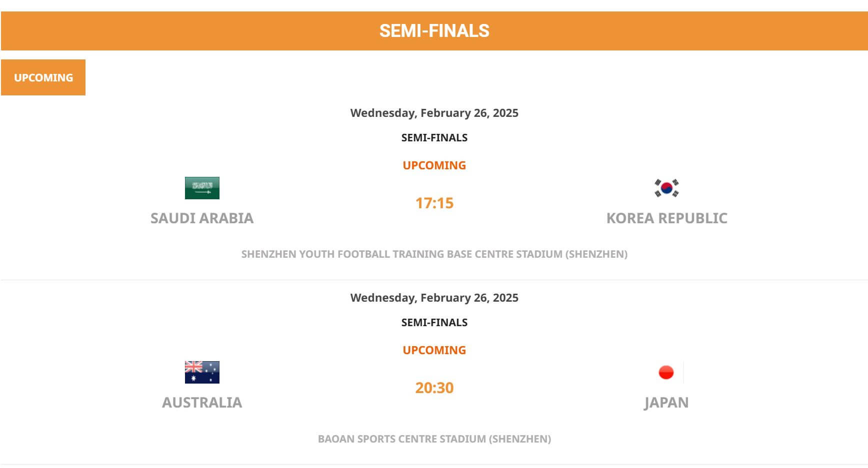Screen dimensions: 868x468
Task: Select Shenzhen Youth Football Training Base venue text
Action: pos(434,254)
